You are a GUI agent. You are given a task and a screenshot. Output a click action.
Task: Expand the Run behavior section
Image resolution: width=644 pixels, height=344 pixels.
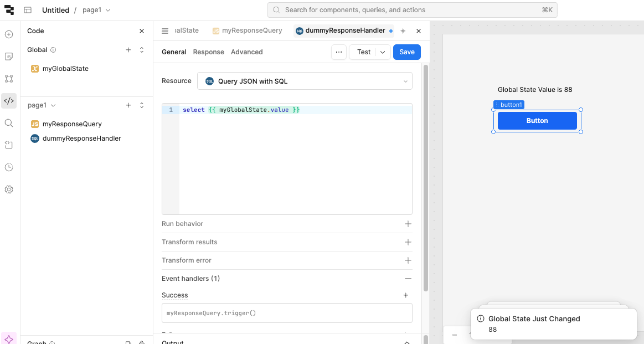(408, 224)
